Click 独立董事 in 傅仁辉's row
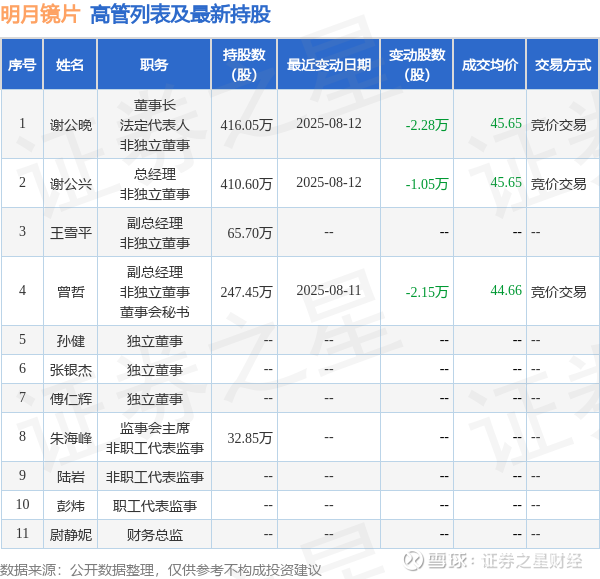The width and height of the screenshot is (600, 579). [x=155, y=399]
